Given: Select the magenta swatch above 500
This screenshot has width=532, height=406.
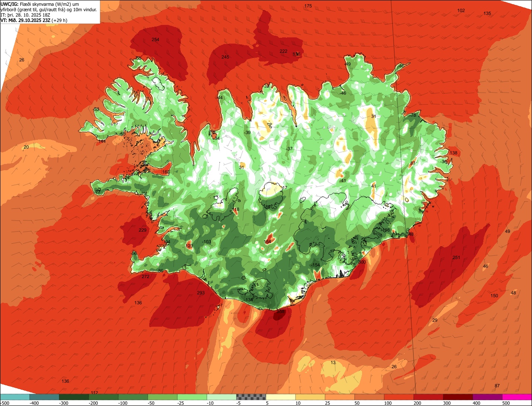Looking at the screenshot, I should [x=517, y=397].
